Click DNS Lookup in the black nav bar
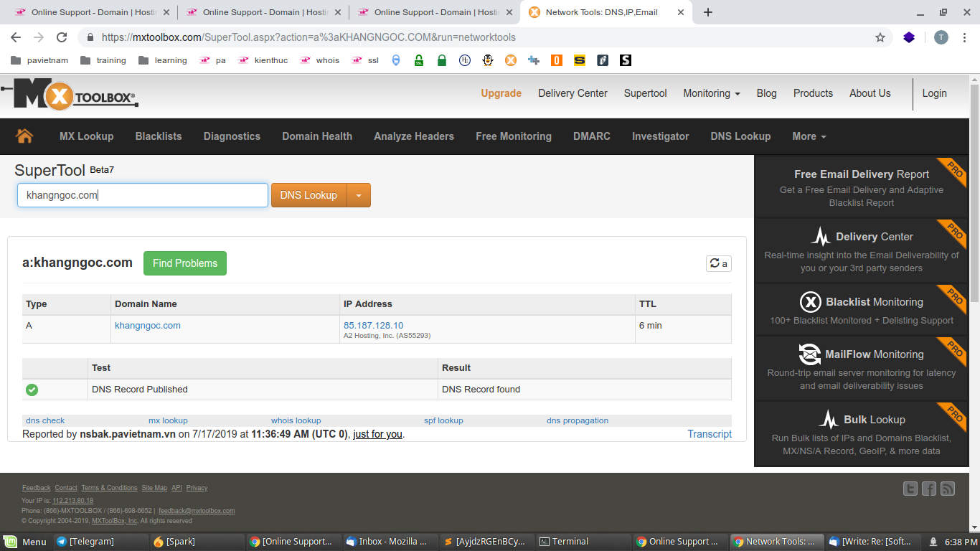This screenshot has height=551, width=980. pyautogui.click(x=740, y=136)
